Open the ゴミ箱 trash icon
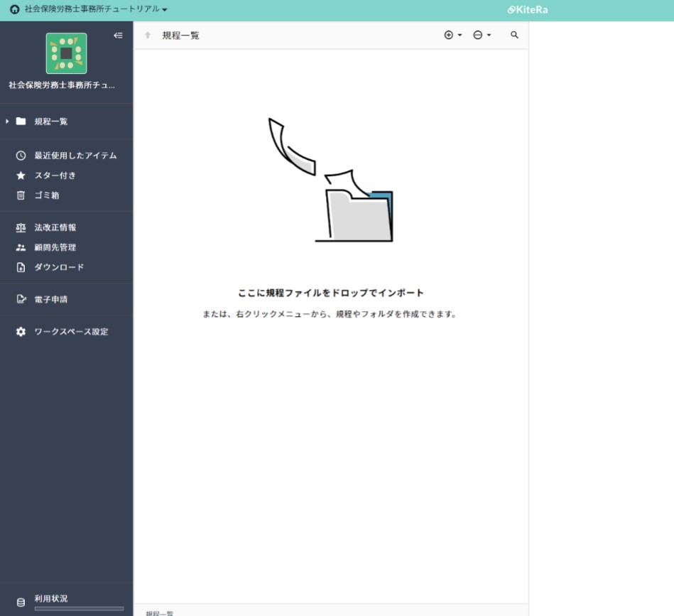The height and width of the screenshot is (616, 674). click(x=21, y=195)
